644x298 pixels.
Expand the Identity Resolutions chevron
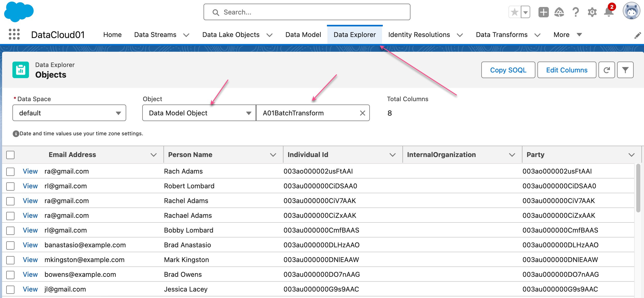click(x=460, y=35)
